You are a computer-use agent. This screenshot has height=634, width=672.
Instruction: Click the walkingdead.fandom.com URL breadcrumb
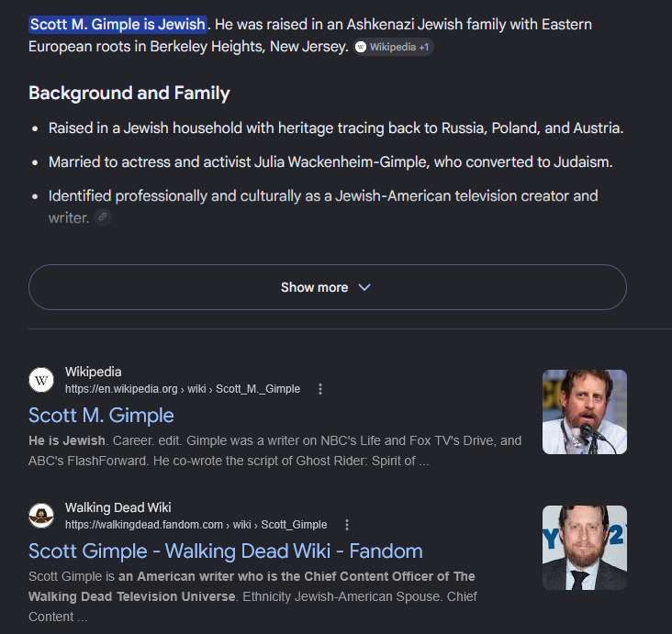click(196, 525)
